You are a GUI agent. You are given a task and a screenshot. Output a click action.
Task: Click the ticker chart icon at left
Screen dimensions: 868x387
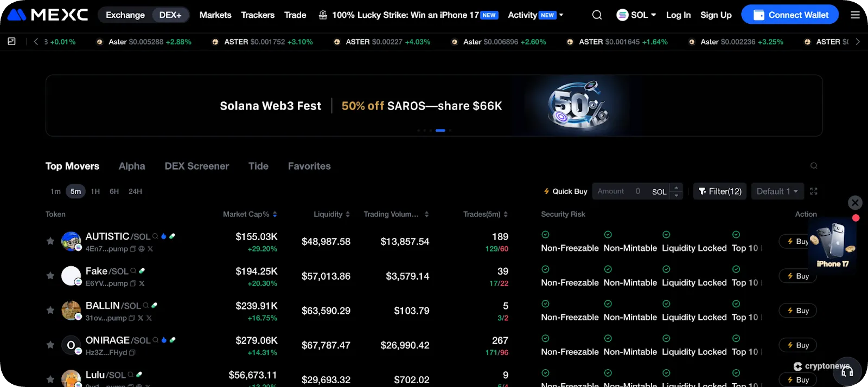click(11, 41)
